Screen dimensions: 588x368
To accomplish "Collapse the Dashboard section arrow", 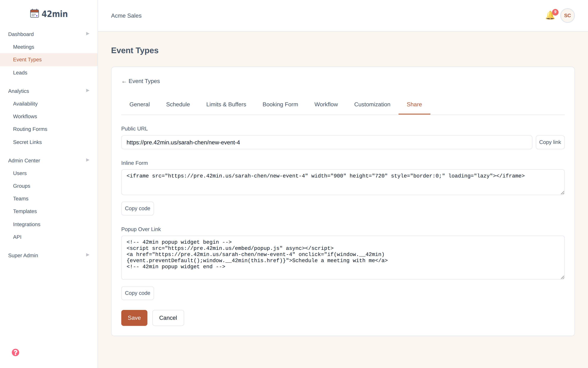I will pyautogui.click(x=88, y=34).
